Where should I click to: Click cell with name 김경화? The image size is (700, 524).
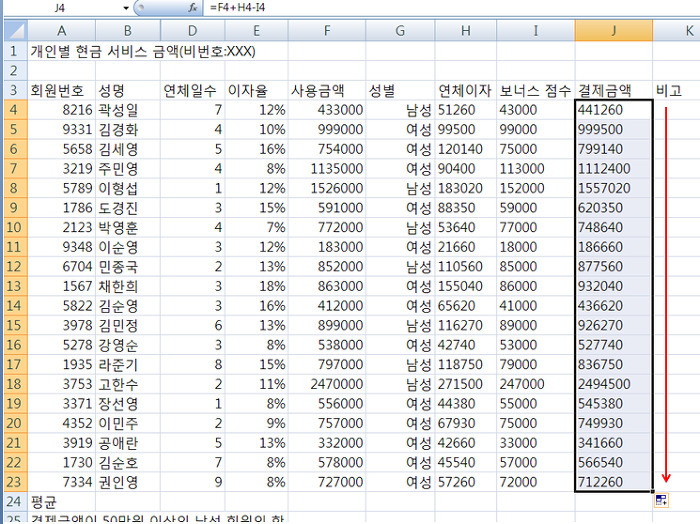click(x=128, y=129)
